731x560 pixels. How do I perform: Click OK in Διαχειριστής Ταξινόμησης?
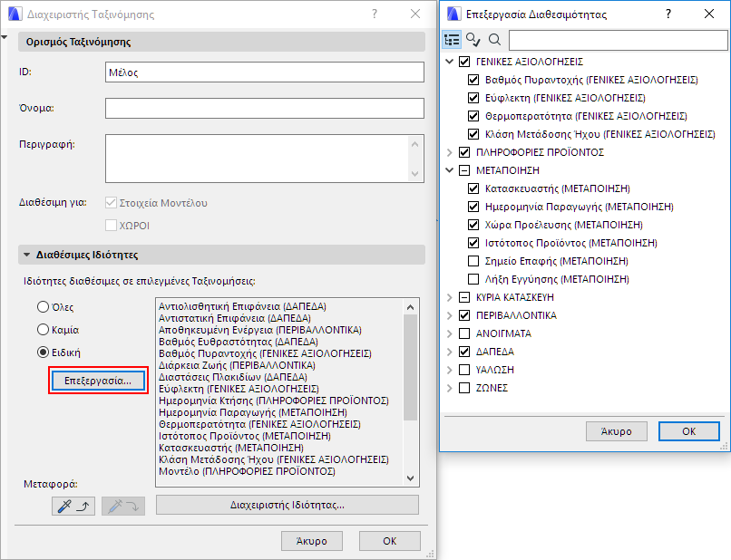[x=390, y=541]
